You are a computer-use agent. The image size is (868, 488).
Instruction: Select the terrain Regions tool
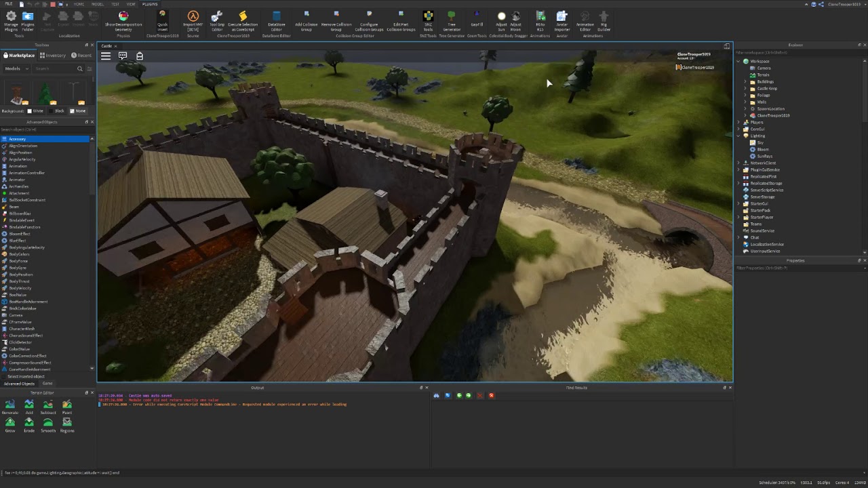pyautogui.click(x=67, y=425)
